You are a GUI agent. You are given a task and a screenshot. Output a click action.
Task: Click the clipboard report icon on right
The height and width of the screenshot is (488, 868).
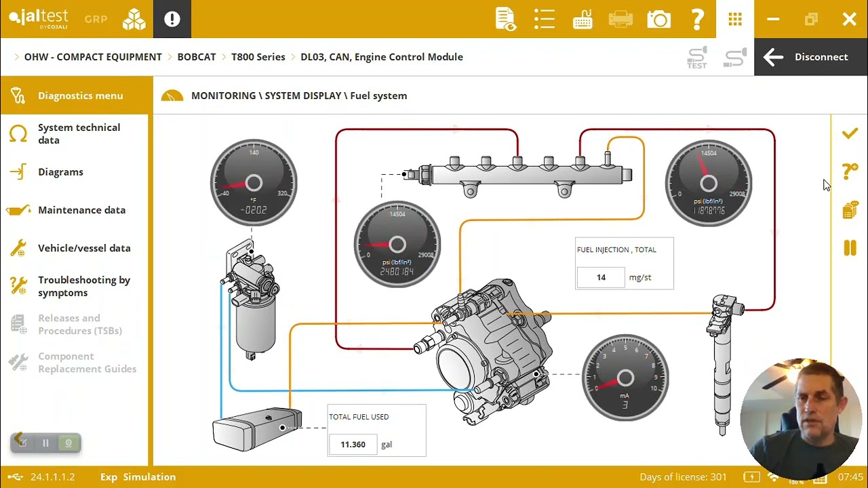click(x=850, y=210)
